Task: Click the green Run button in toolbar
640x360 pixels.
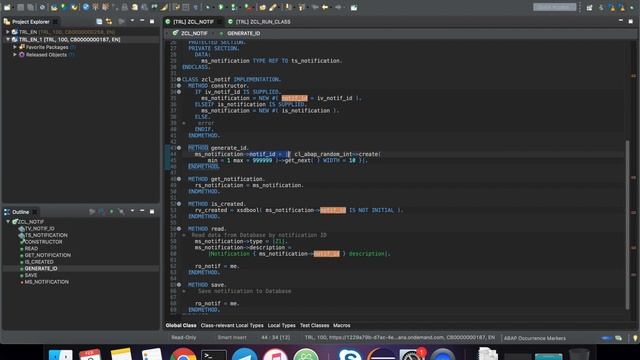Action: pos(221,7)
